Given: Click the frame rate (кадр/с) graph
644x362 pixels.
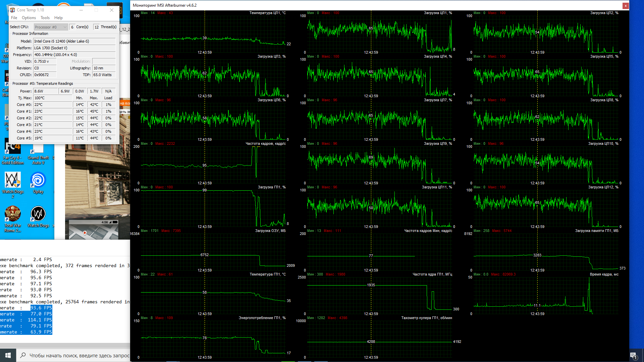Looking at the screenshot, I should pyautogui.click(x=213, y=164).
